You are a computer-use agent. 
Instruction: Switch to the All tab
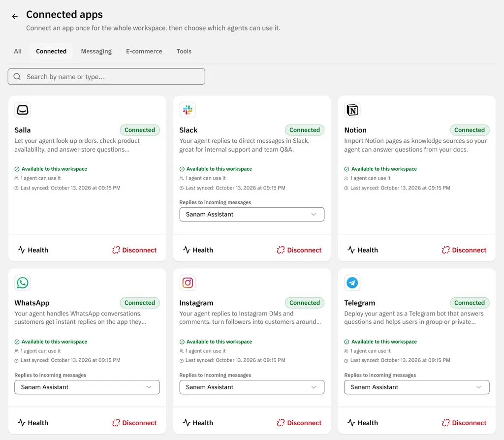(18, 51)
